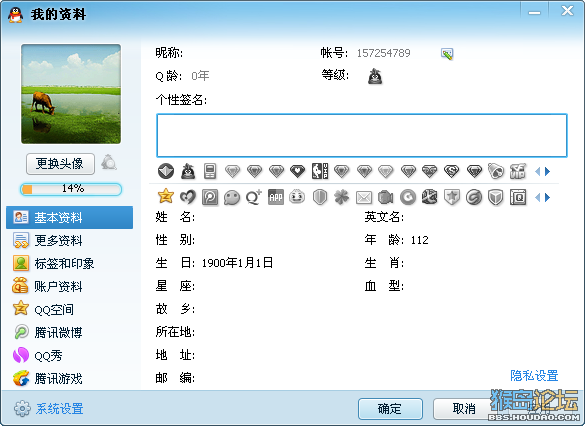The image size is (585, 426).
Task: Click the round G music icon
Action: 408,197
